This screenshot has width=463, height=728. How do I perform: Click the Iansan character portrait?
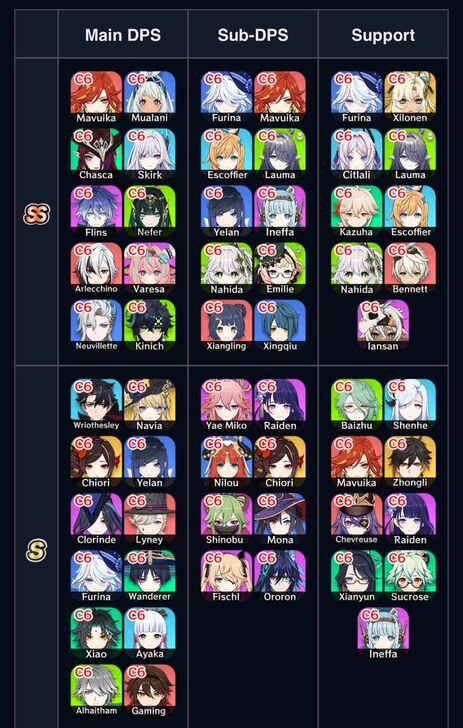click(x=383, y=325)
